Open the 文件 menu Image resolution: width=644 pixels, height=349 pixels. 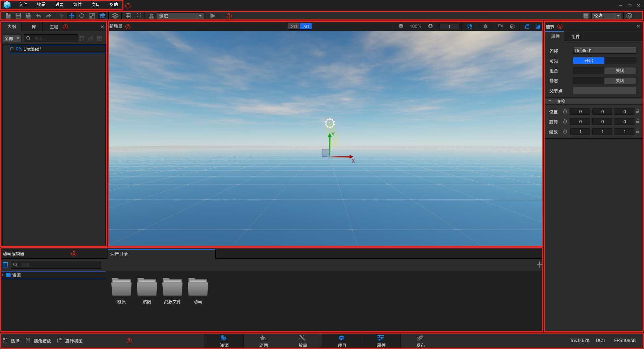[23, 5]
